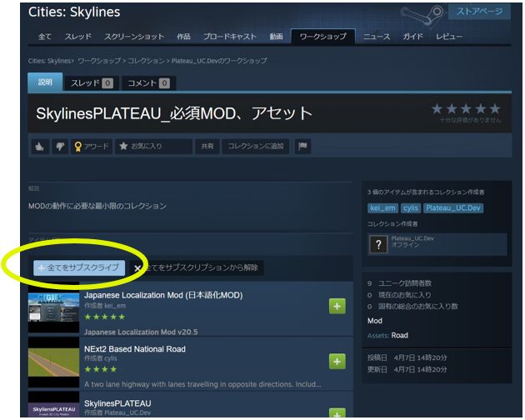Open the コメント 0 comments tab
525x420 pixels.
click(148, 83)
